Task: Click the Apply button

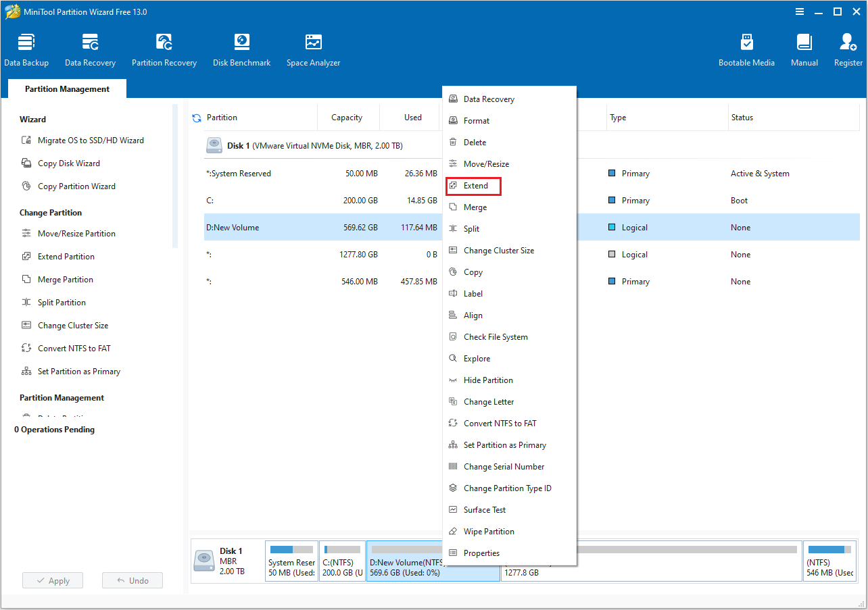Action: [x=53, y=581]
